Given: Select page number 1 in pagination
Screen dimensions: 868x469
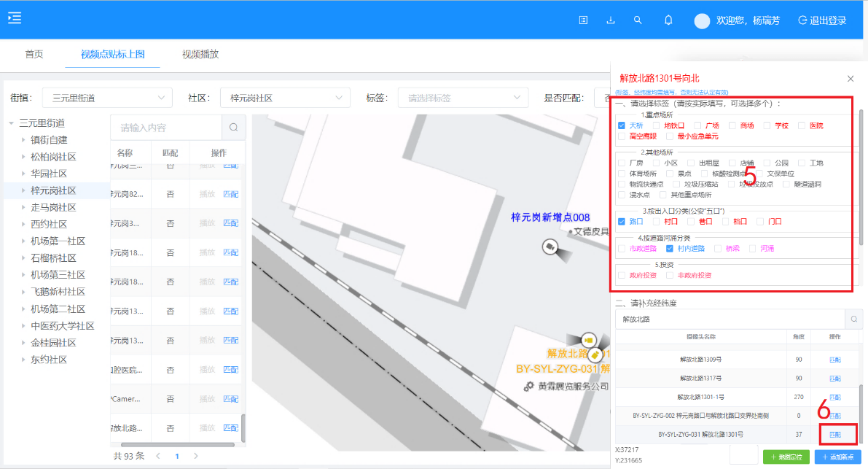Looking at the screenshot, I should coord(177,457).
